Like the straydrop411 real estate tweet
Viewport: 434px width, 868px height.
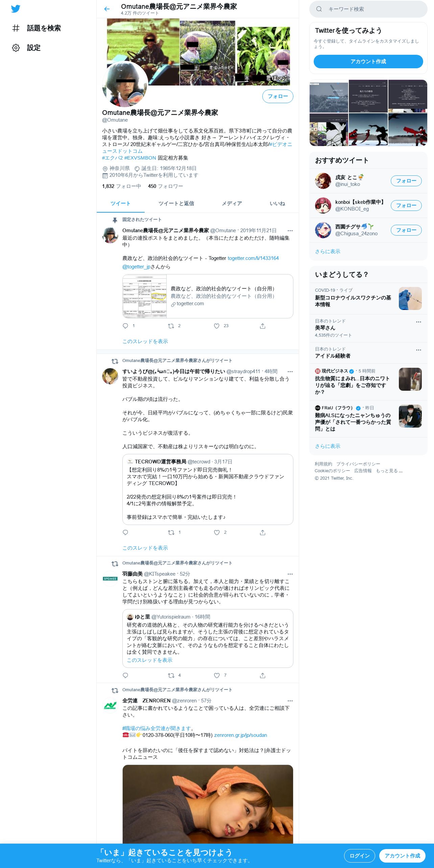(217, 532)
